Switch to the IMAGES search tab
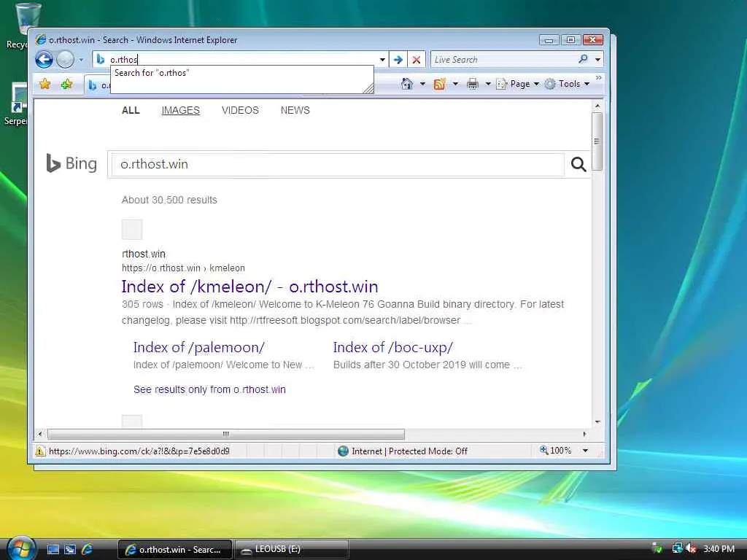 click(x=181, y=111)
